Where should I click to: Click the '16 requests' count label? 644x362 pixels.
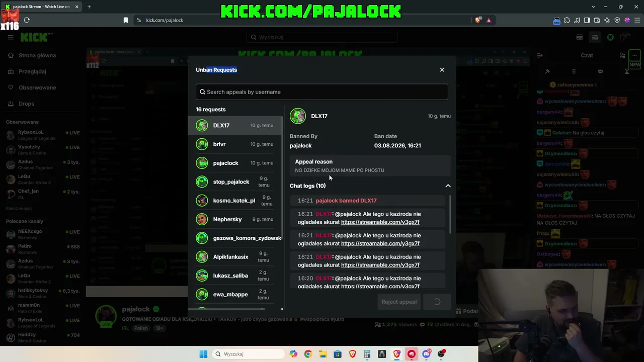click(211, 110)
